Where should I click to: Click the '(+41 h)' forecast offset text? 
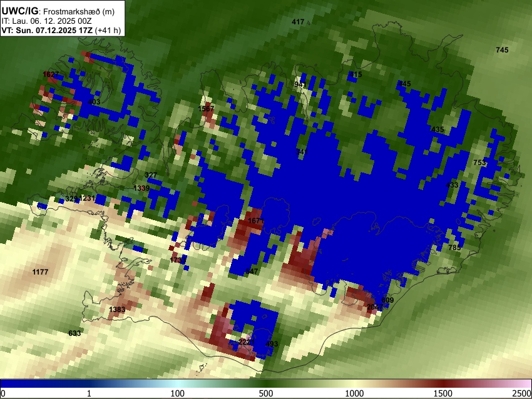pos(108,30)
